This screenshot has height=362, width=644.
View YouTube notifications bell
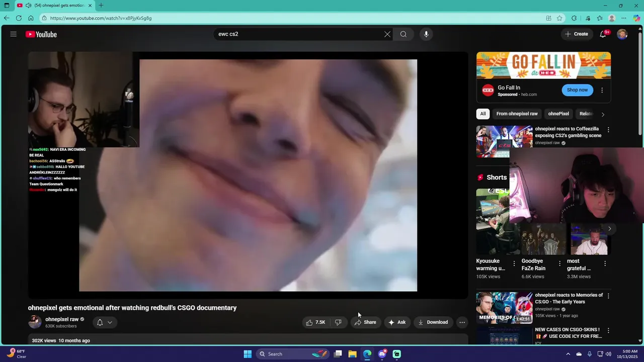tap(603, 34)
